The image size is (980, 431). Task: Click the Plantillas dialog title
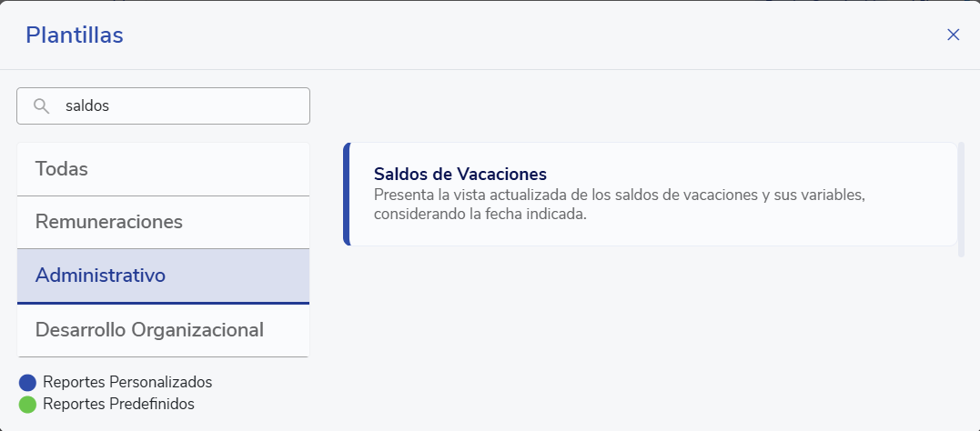point(75,35)
